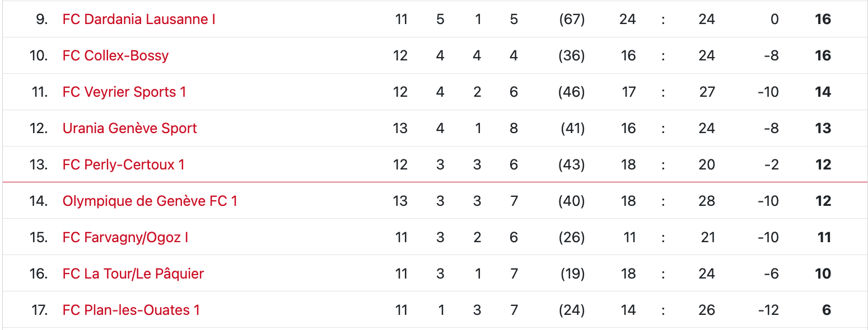Select the FC La Tour/Le Pâquier link

coord(133,274)
